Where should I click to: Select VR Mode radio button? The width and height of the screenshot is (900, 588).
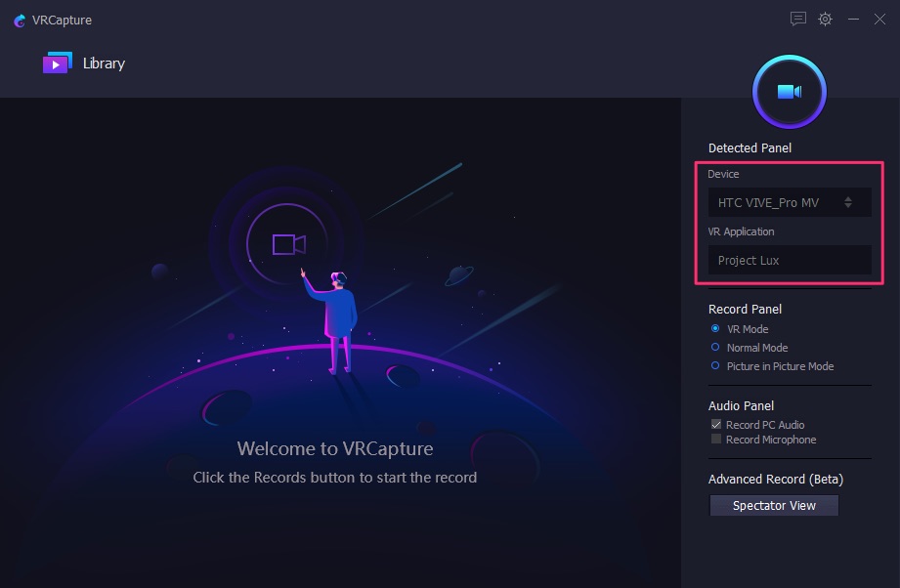point(715,329)
